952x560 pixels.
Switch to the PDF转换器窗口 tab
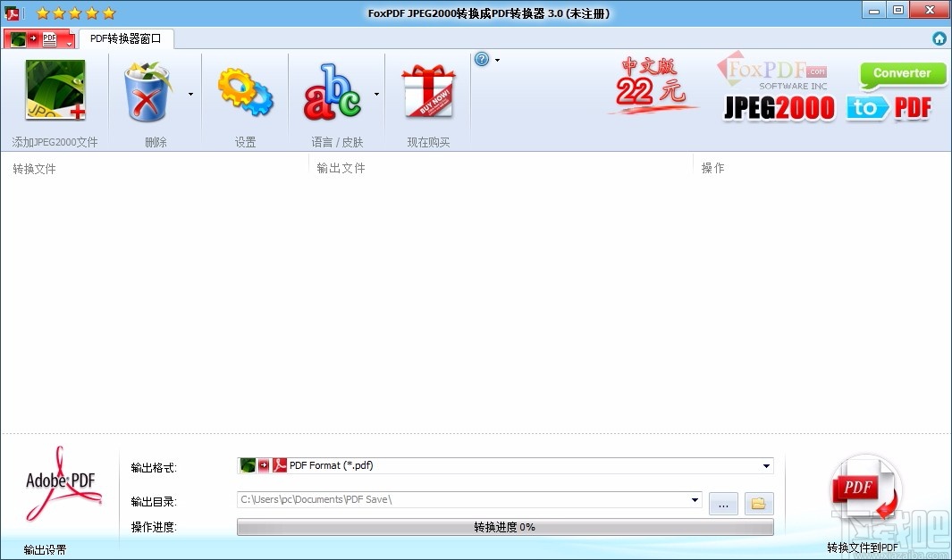pos(125,38)
